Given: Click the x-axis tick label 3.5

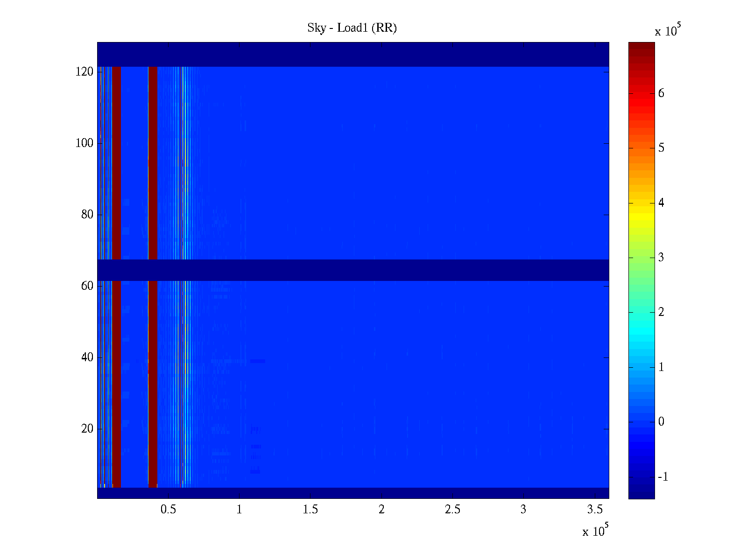Looking at the screenshot, I should (594, 510).
